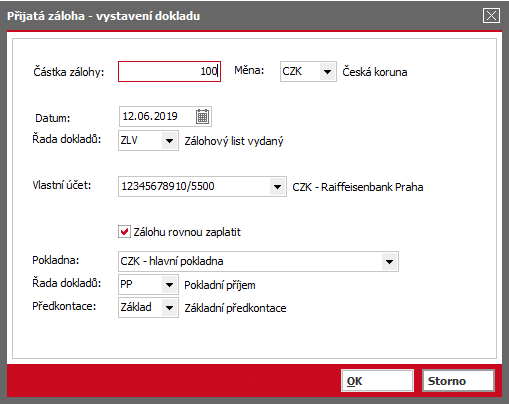Open the calendar picker for Datum
The width and height of the screenshot is (509, 404).
point(202,116)
